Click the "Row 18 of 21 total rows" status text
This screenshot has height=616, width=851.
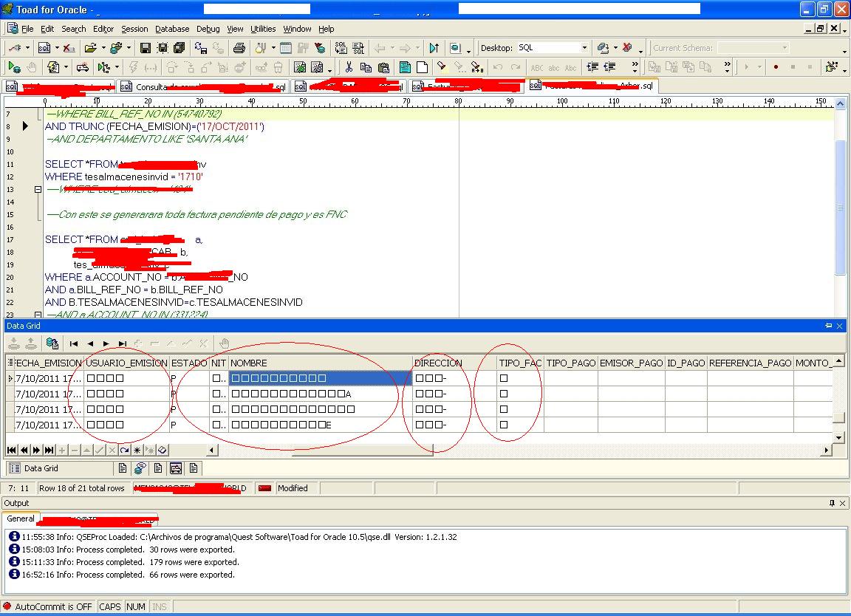pos(82,488)
